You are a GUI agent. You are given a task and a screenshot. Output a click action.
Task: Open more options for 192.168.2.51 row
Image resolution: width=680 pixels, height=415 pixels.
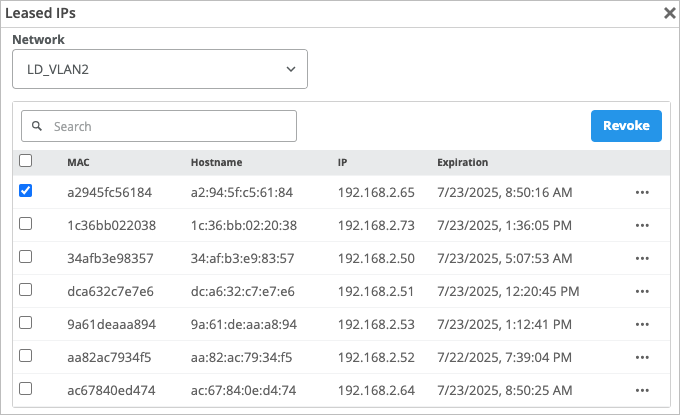642,291
